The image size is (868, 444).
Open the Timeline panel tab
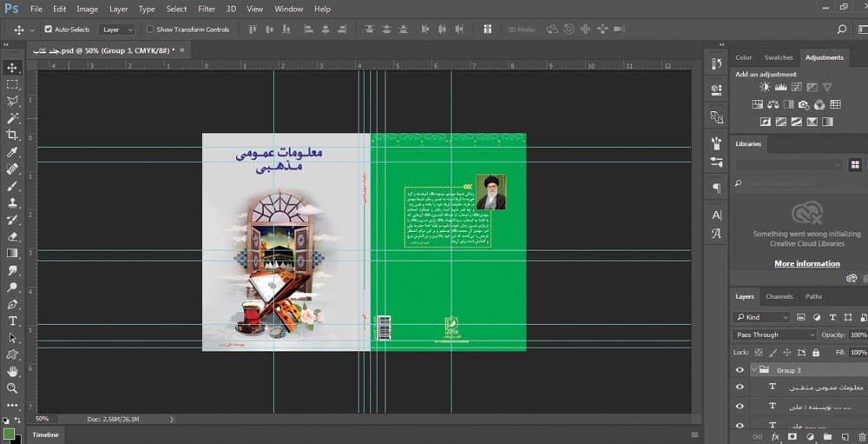click(x=45, y=435)
